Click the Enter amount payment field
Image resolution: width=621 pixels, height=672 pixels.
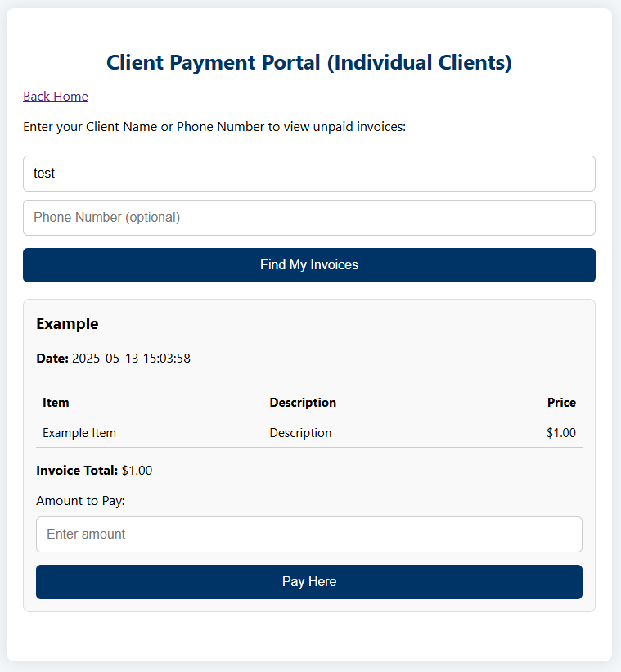(x=308, y=534)
